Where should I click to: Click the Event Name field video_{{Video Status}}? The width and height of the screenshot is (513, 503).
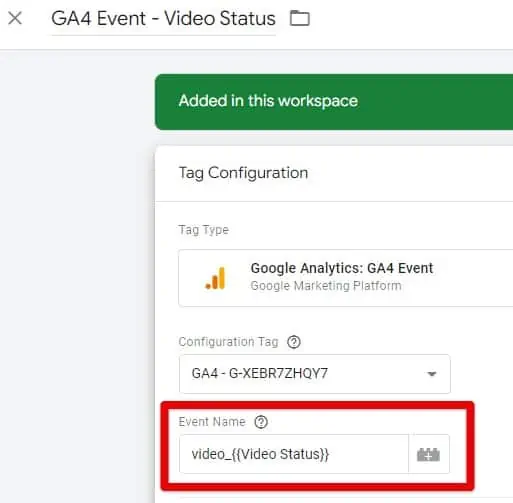[x=294, y=454]
